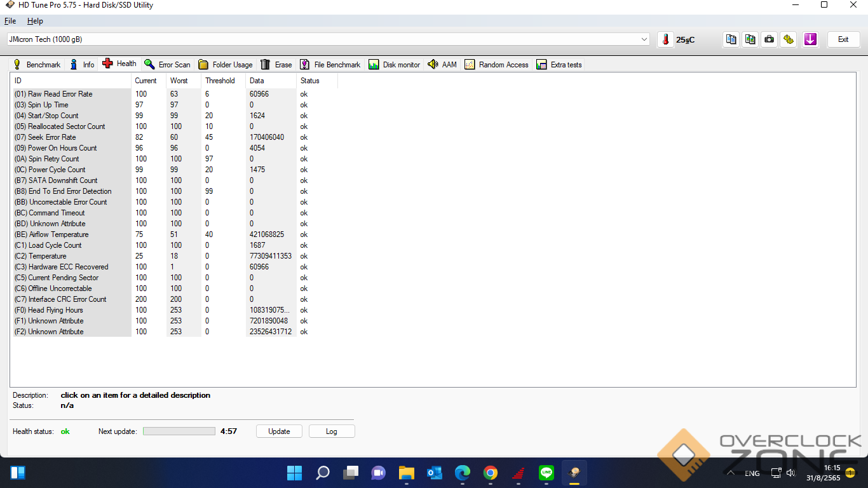Open the LINE app from the taskbar
Viewport: 868px width, 488px height.
point(546,473)
